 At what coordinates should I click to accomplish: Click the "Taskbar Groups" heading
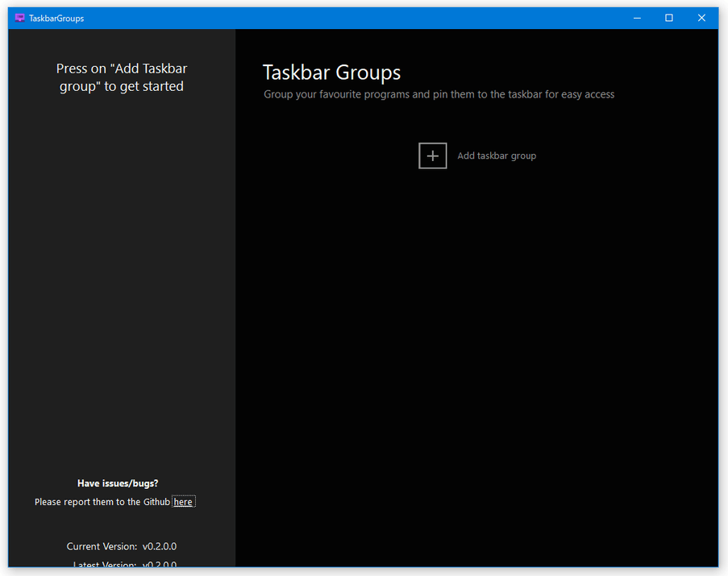tap(331, 73)
